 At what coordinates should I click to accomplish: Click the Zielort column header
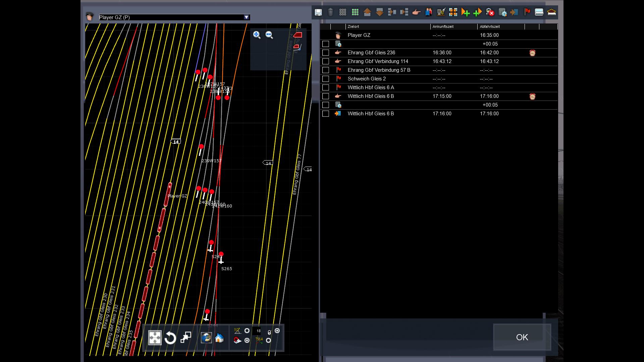[388, 26]
